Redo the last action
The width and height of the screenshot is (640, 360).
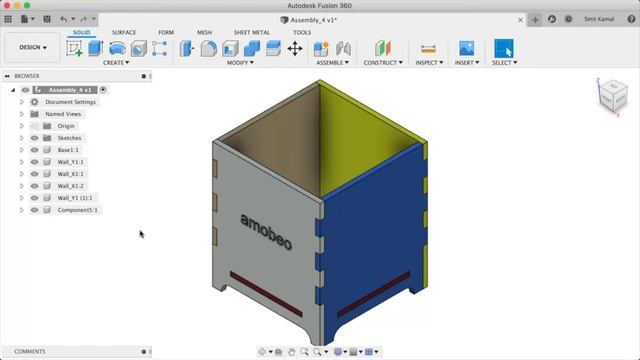84,19
